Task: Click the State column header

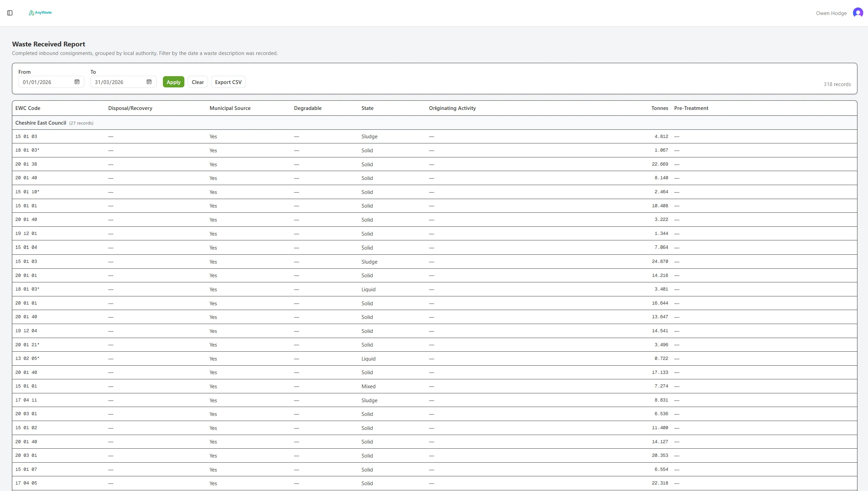Action: tap(367, 108)
